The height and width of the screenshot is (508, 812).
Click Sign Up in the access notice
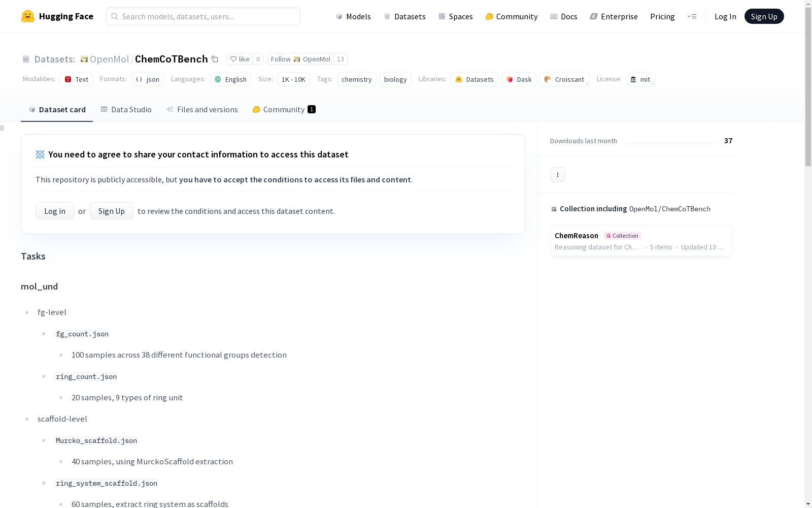112,211
